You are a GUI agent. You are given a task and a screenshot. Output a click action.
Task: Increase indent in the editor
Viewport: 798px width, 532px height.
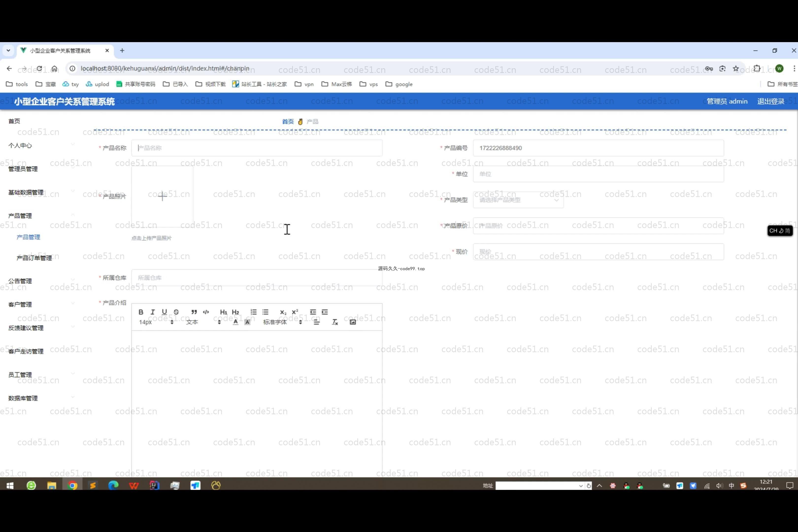click(x=325, y=312)
